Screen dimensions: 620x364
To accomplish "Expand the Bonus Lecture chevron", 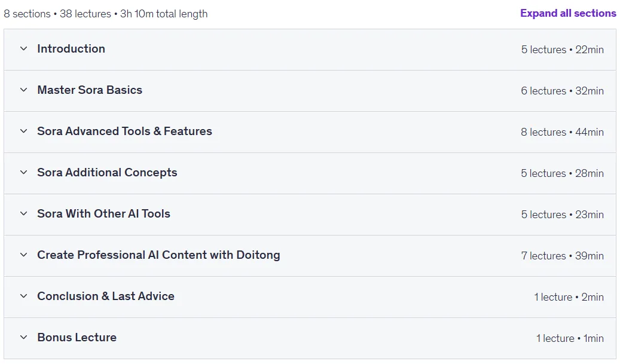I will (24, 337).
